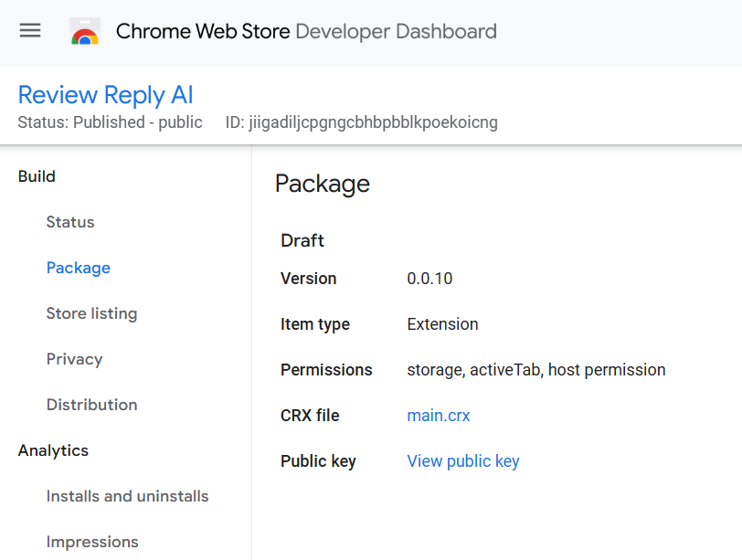
Task: Open the Impressions analytics page
Action: (x=92, y=542)
